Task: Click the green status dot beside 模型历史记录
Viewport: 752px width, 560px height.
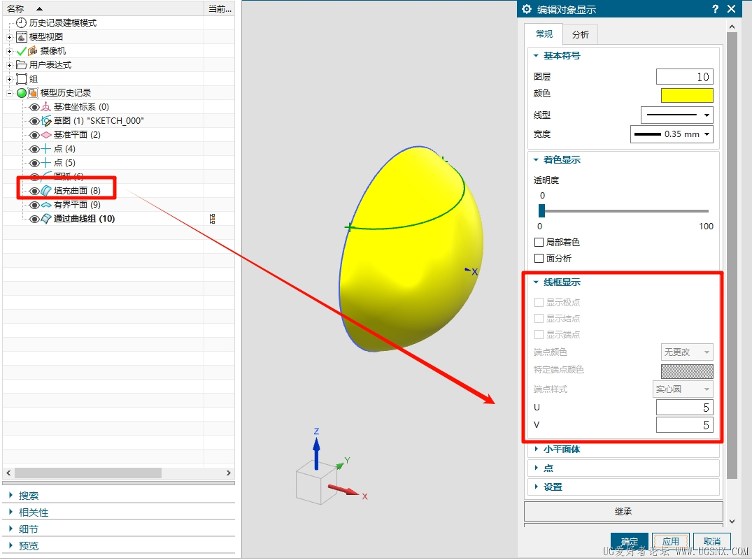Action: [x=22, y=92]
